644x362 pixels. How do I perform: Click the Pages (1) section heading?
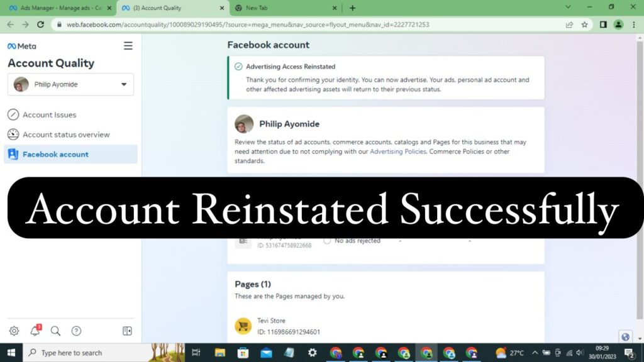click(253, 284)
